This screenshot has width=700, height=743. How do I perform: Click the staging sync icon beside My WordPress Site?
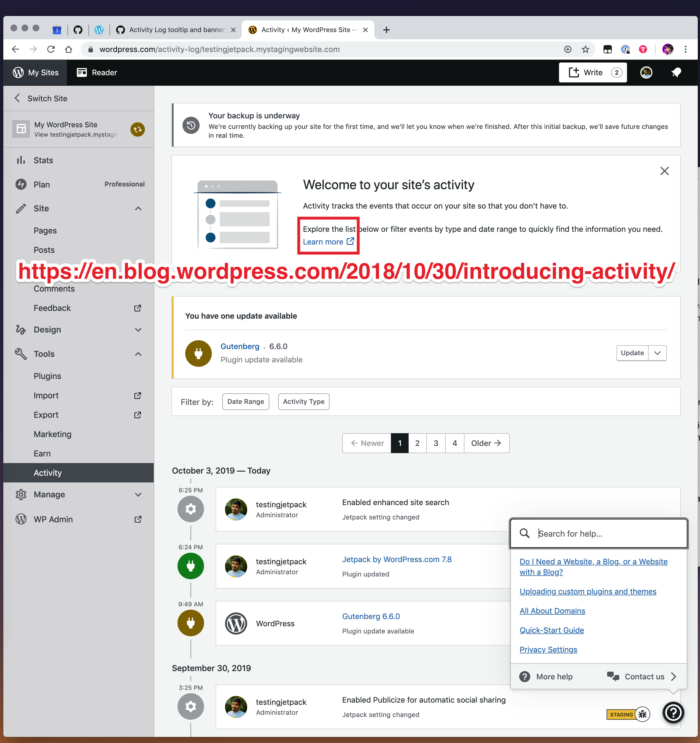pyautogui.click(x=137, y=129)
